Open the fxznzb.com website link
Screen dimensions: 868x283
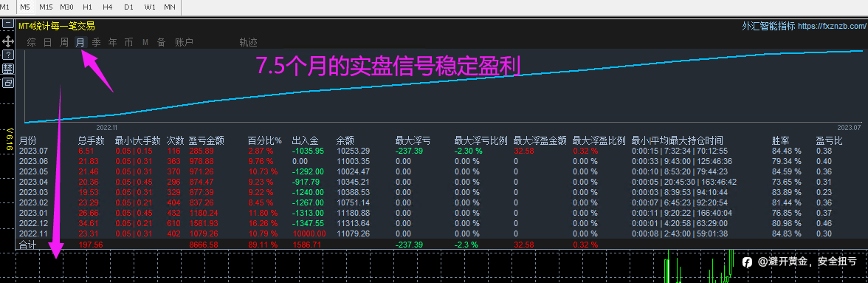tap(833, 26)
